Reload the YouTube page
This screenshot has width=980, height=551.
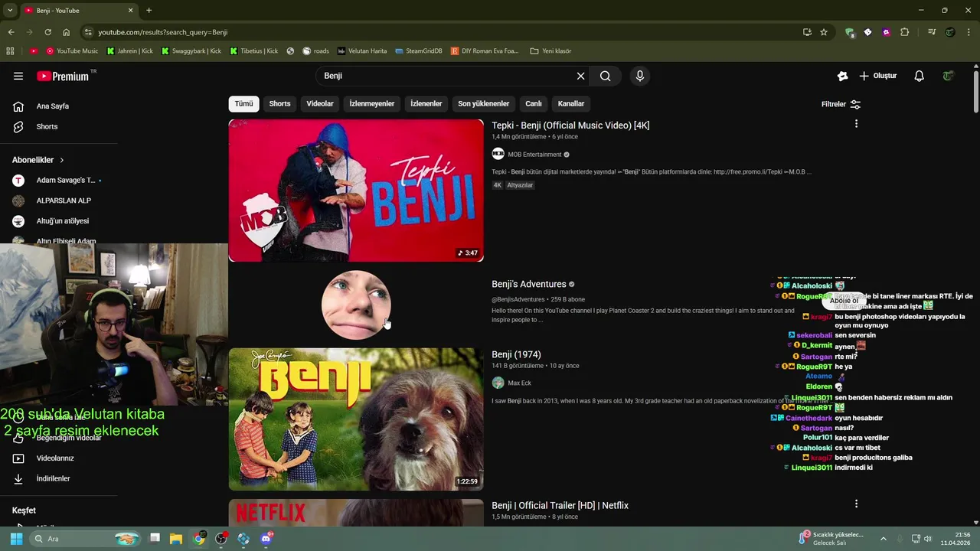coord(47,32)
